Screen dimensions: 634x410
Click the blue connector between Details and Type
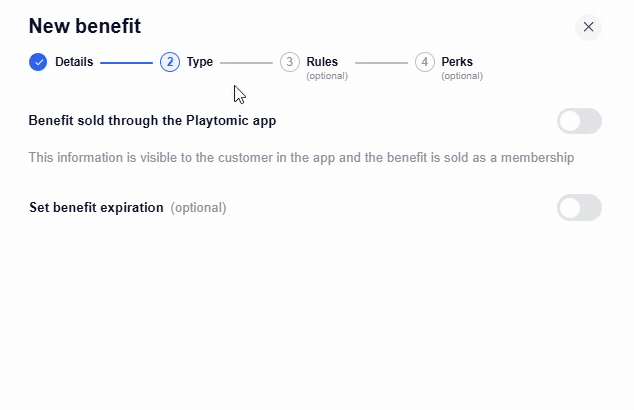126,63
